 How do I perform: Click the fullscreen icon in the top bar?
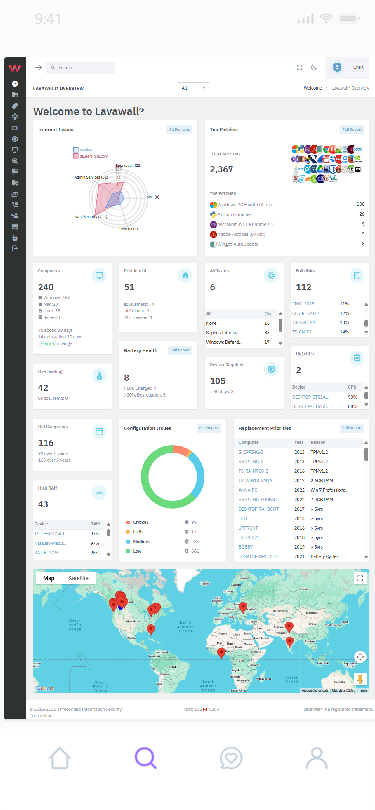coord(299,68)
